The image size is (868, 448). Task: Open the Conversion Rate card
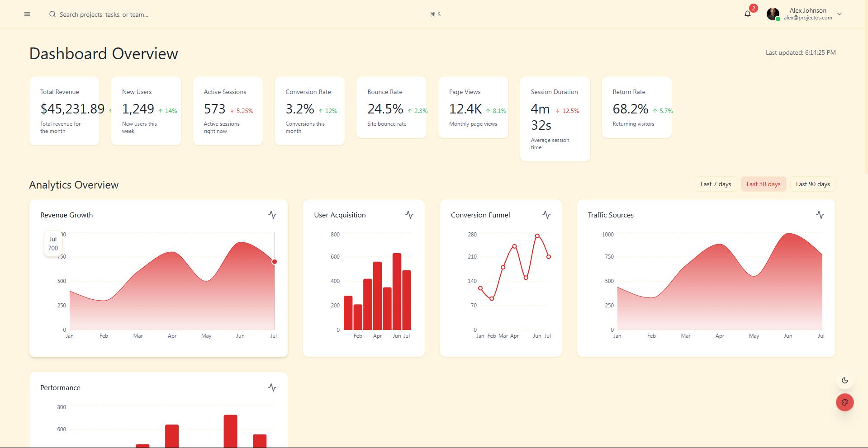point(309,111)
